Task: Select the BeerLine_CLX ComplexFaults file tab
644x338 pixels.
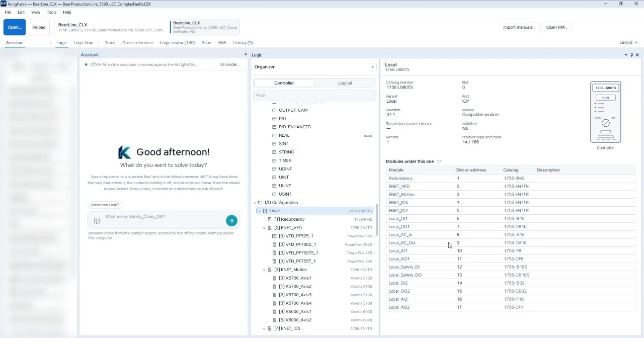Action: click(x=204, y=27)
